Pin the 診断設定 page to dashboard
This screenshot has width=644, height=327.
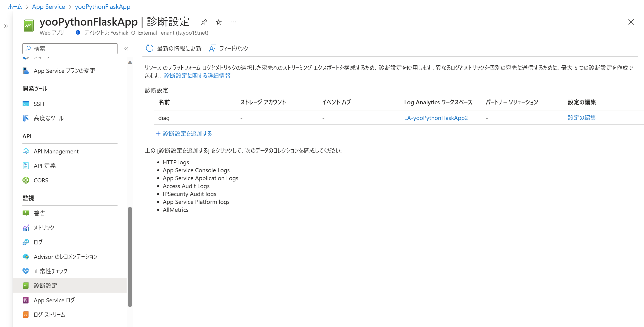(x=204, y=22)
